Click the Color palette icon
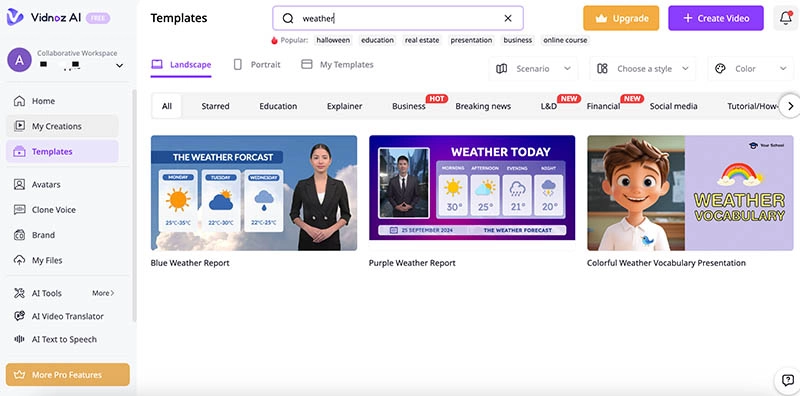This screenshot has width=800, height=396. [720, 69]
